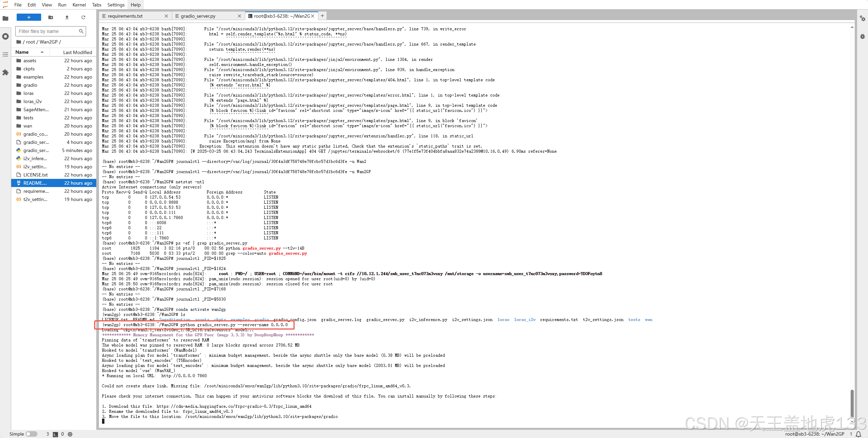Viewport: 868px width, 438px height.
Task: Sort files by Name column header
Action: tap(22, 52)
